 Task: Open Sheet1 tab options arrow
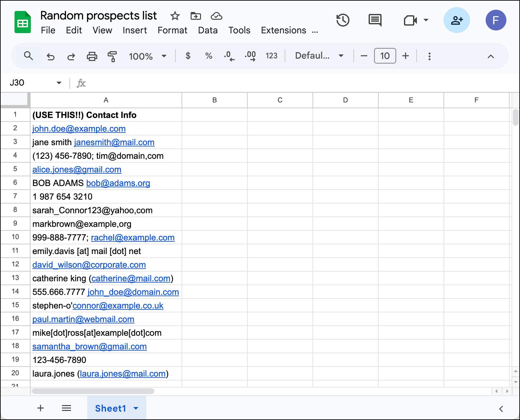click(136, 408)
